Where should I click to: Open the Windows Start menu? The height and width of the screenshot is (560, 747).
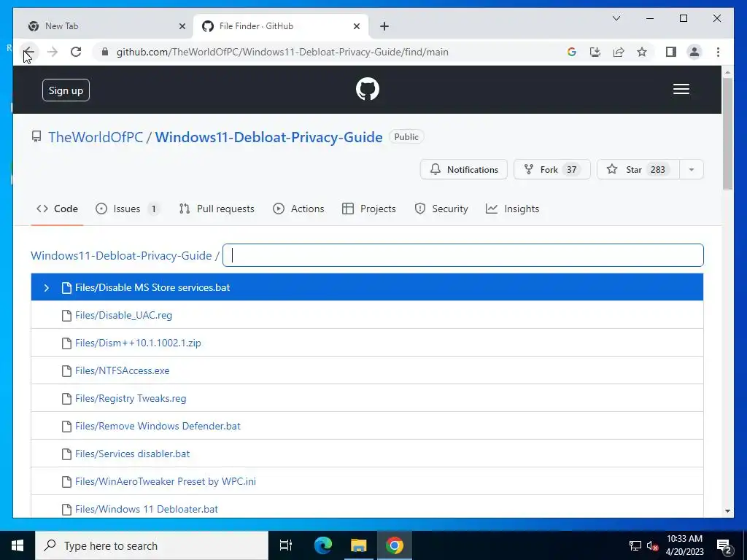pos(18,545)
